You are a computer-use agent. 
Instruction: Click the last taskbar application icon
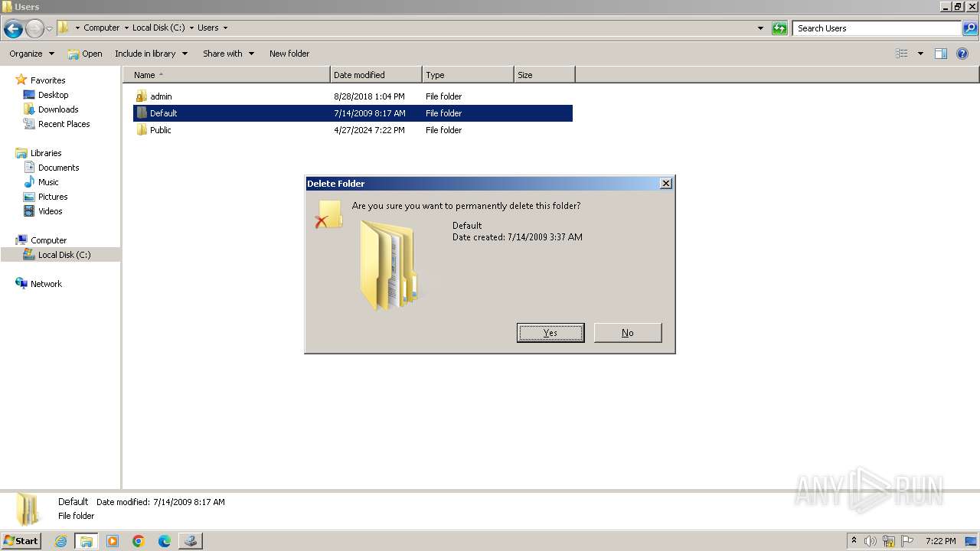pos(191,541)
